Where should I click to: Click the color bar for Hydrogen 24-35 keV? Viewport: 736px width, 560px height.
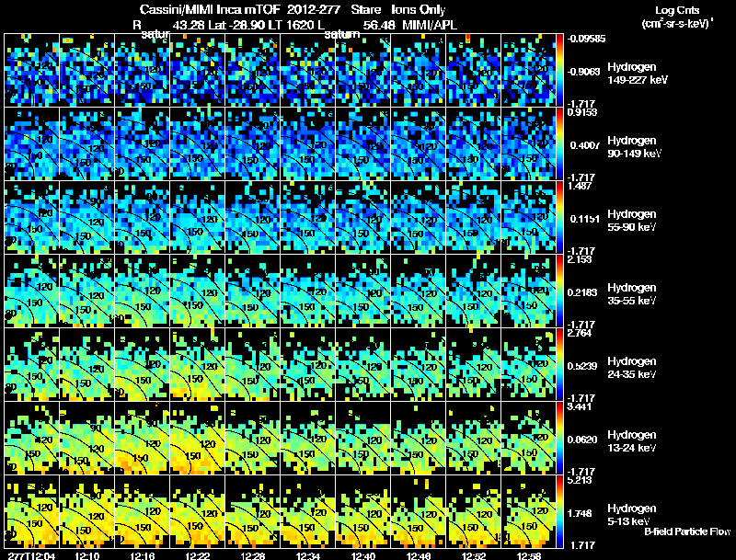(559, 364)
